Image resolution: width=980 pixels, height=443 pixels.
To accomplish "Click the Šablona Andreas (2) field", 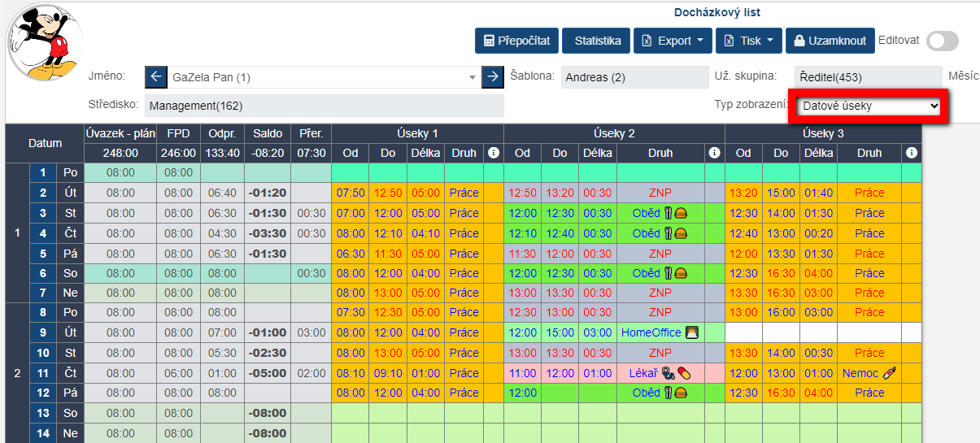I will coord(634,77).
